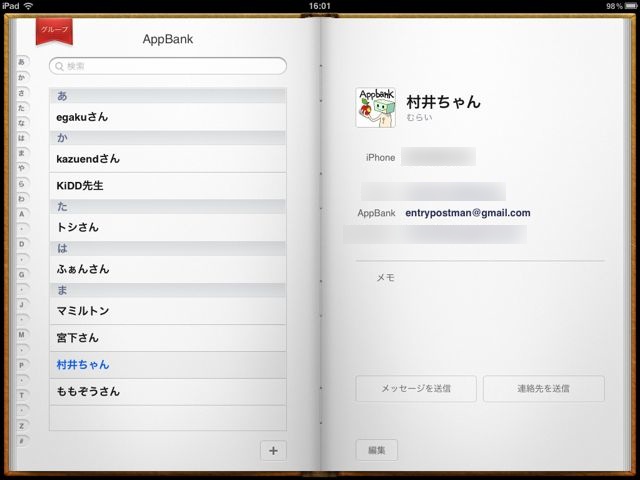
Task: Open the red グループ ribbon bookmark
Action: [x=54, y=31]
